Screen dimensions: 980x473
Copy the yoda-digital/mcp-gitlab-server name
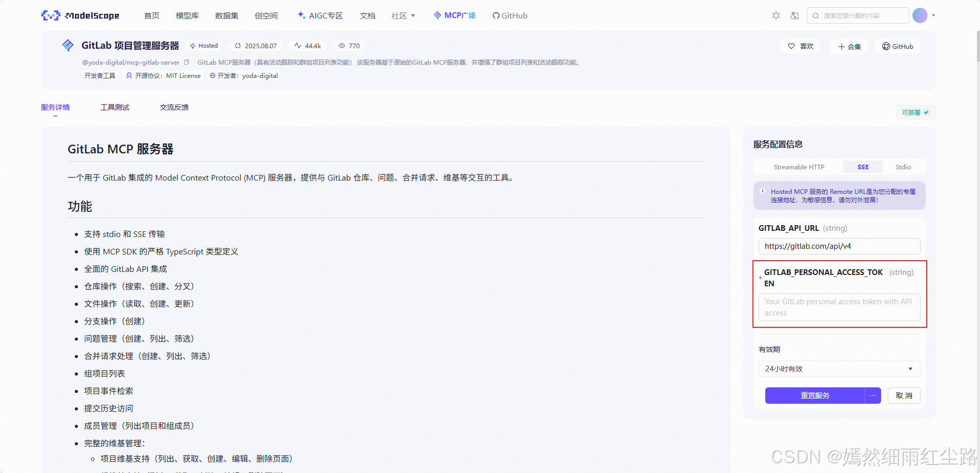point(187,62)
